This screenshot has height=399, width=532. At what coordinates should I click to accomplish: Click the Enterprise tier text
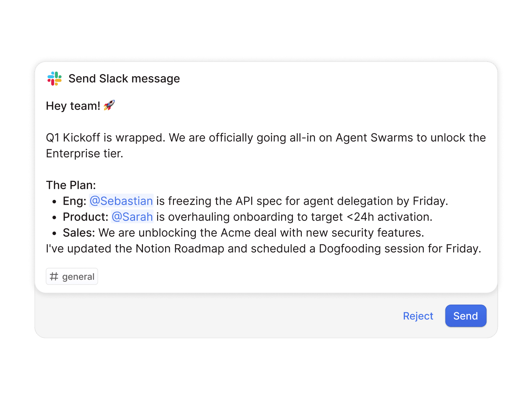[x=85, y=153]
